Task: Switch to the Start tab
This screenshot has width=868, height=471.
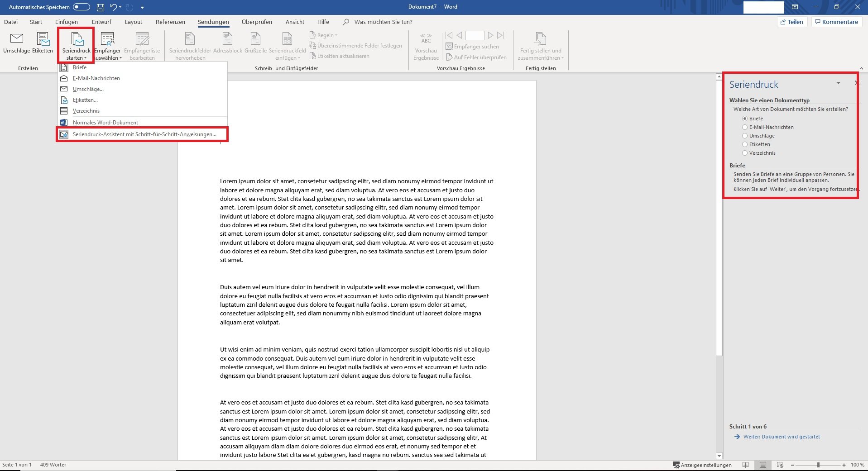Action: 36,22
